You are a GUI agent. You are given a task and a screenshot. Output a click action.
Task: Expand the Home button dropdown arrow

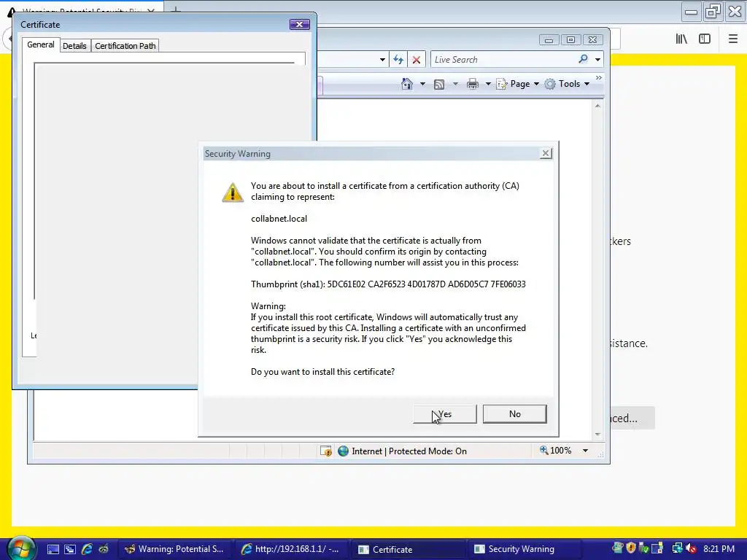[422, 84]
